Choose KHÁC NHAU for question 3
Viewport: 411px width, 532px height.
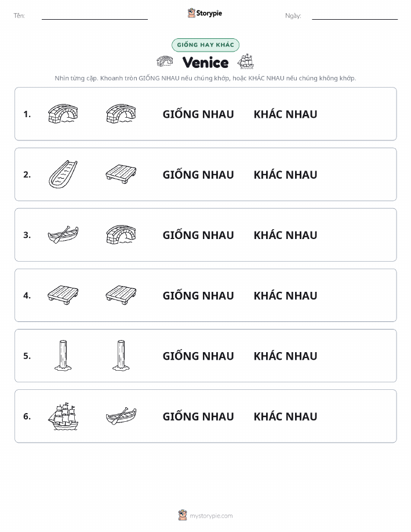tap(286, 235)
